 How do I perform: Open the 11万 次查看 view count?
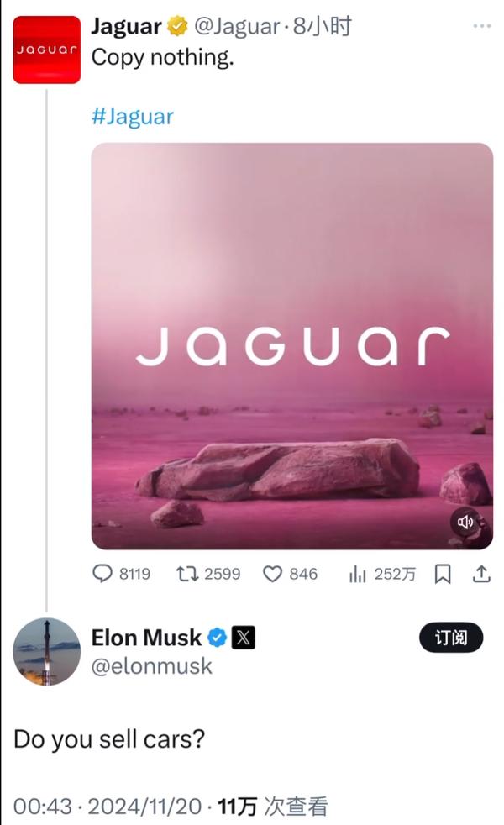273,807
